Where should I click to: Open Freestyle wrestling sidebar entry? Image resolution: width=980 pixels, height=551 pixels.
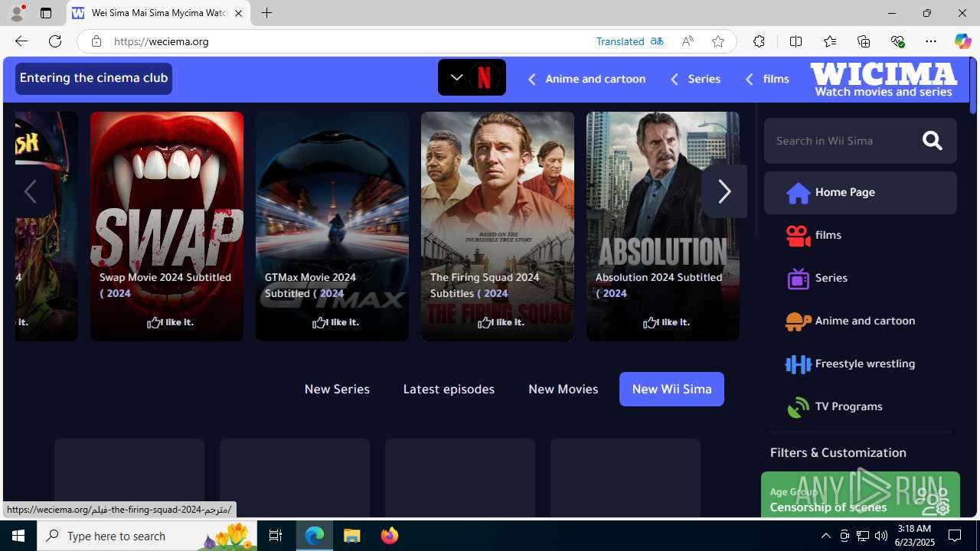[x=860, y=364]
